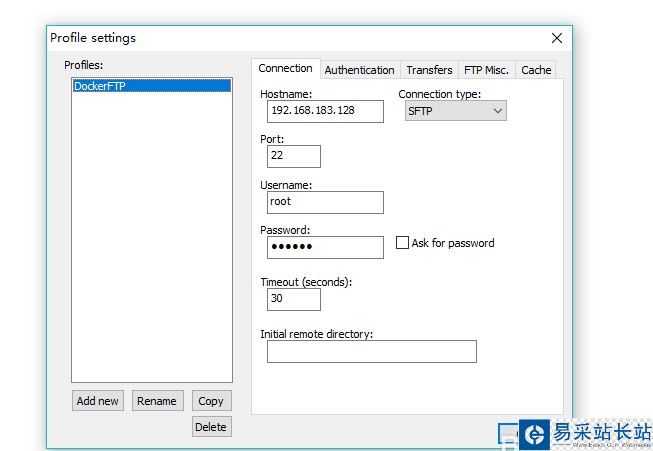Enable the Ask for password checkbox
Screen dimensions: 653x451
point(403,243)
